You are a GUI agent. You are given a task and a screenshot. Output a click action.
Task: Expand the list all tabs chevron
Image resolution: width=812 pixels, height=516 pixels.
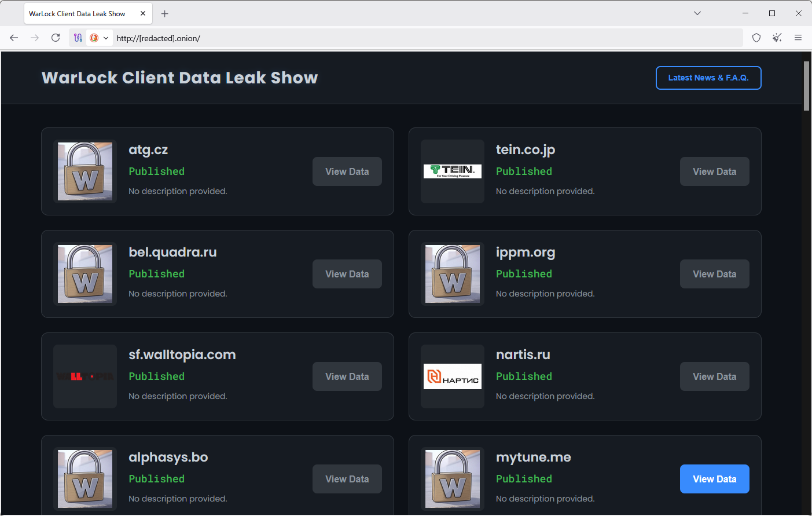point(697,13)
